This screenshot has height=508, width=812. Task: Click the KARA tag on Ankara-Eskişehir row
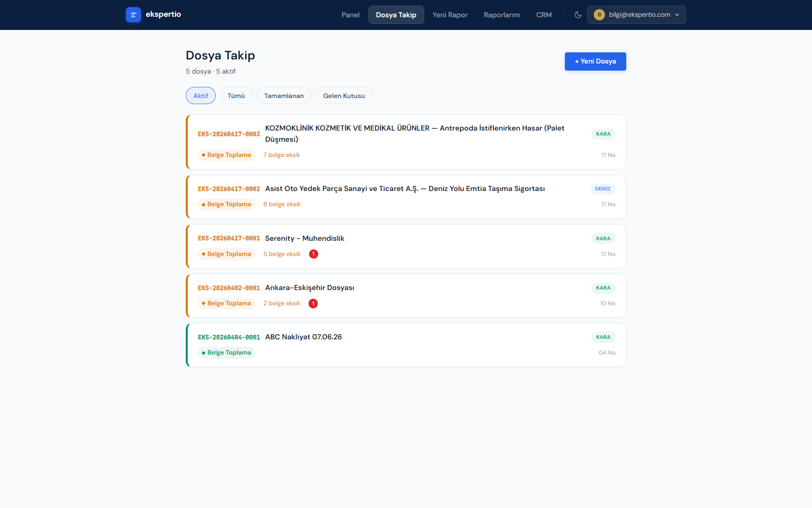603,288
